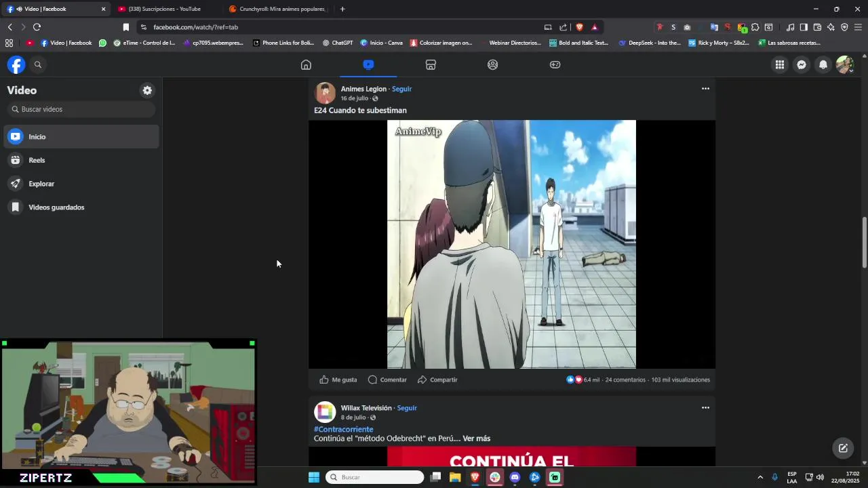Click the 16 de julio post date
This screenshot has width=868, height=488.
point(355,98)
